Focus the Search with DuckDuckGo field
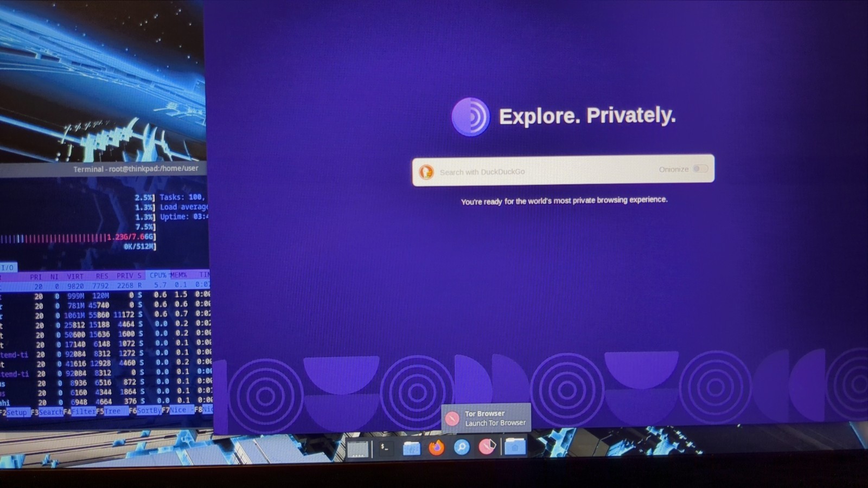Image resolution: width=868 pixels, height=488 pixels. (x=563, y=170)
